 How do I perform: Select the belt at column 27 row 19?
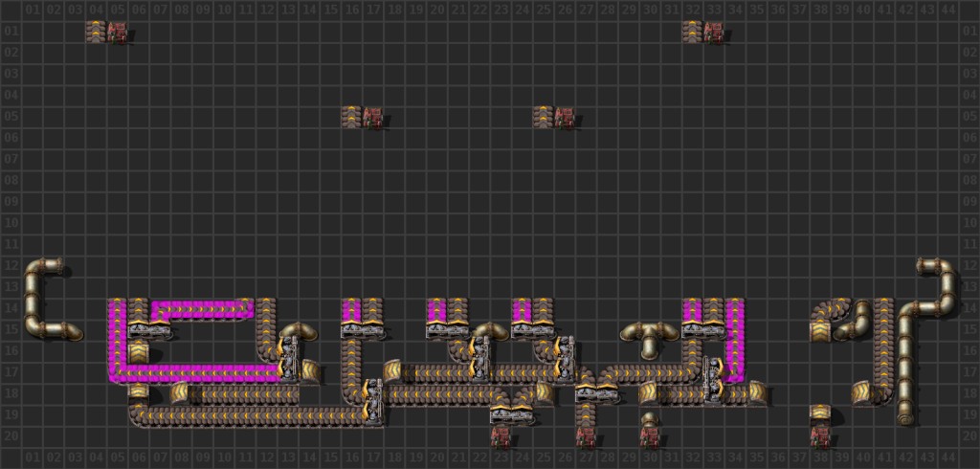[x=586, y=415]
